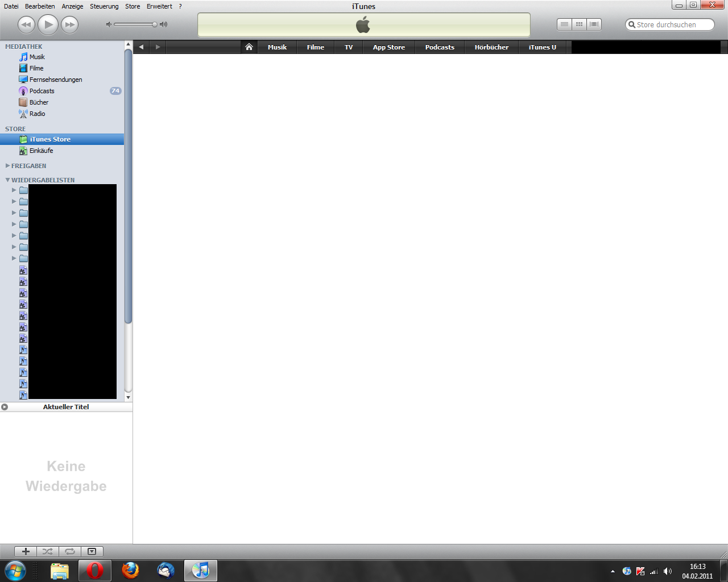Viewport: 728px width, 582px height.
Task: Click the iTunes taskbar button
Action: (x=201, y=571)
